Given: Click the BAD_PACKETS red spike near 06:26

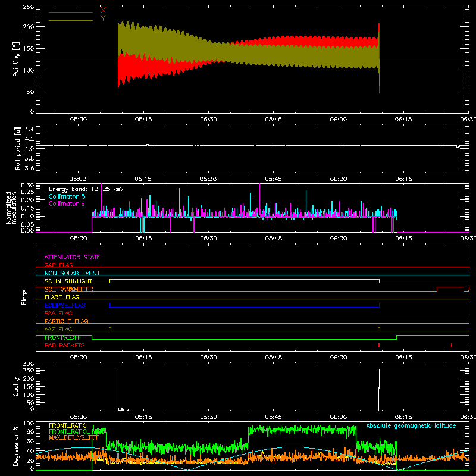Looking at the screenshot, I should coord(452,345).
